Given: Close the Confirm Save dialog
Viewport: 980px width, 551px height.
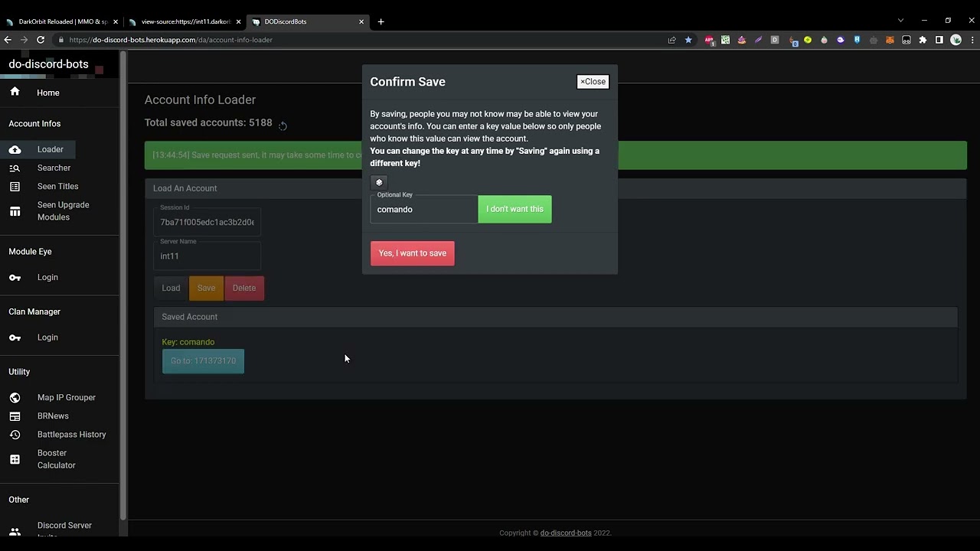Looking at the screenshot, I should (x=593, y=81).
